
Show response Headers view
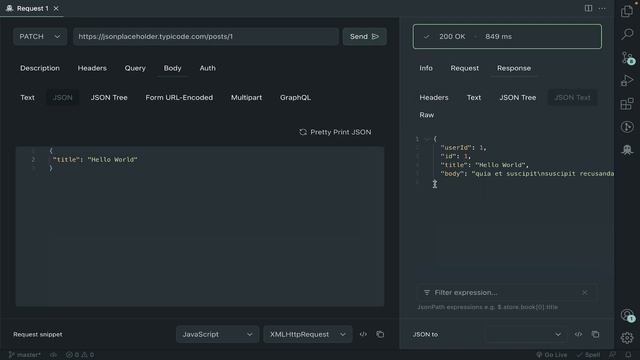[434, 98]
